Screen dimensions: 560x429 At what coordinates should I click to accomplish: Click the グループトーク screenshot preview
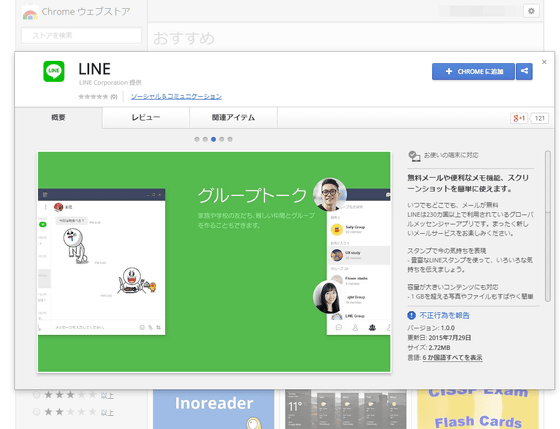tap(214, 262)
